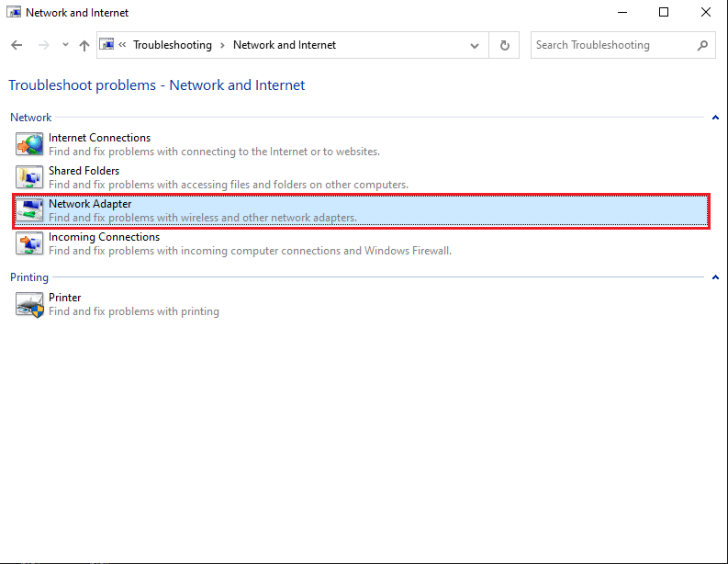This screenshot has width=728, height=564.
Task: Click the Internet Connections globe icon
Action: point(29,144)
